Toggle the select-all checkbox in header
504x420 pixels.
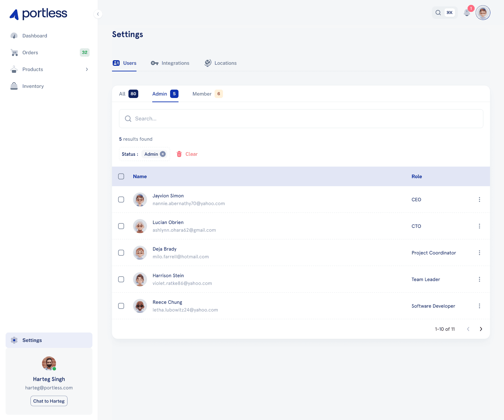pyautogui.click(x=121, y=176)
